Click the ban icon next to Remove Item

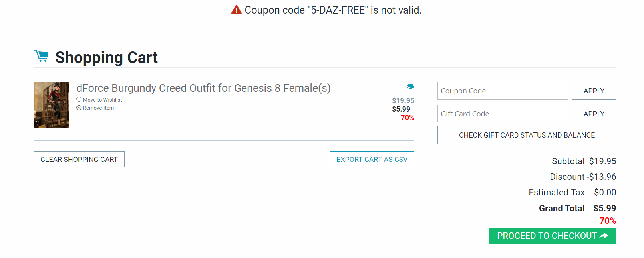pos(79,108)
